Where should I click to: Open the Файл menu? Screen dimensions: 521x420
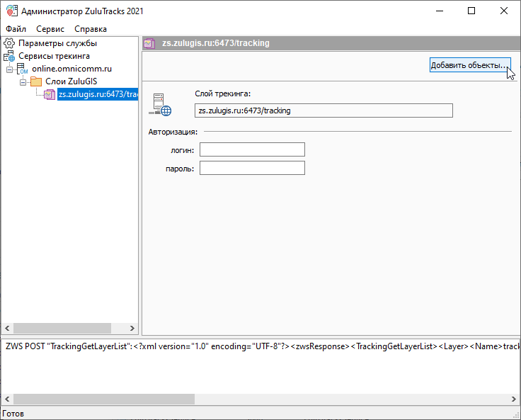click(16, 29)
